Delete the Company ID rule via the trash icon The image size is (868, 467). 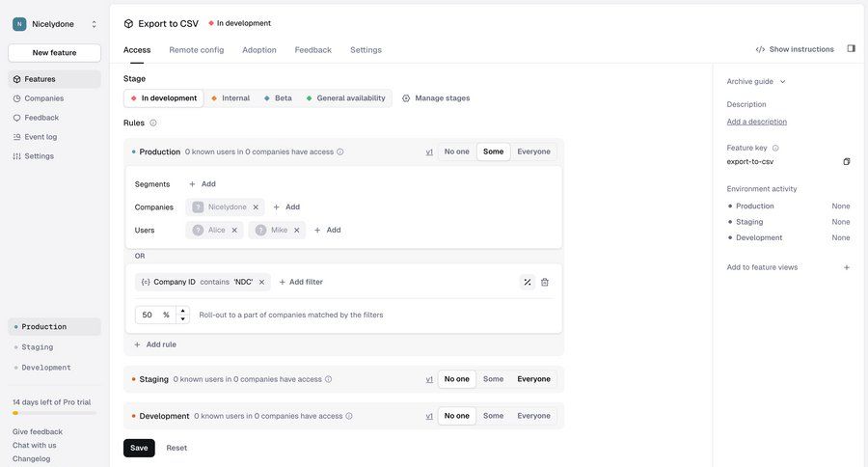[545, 283]
